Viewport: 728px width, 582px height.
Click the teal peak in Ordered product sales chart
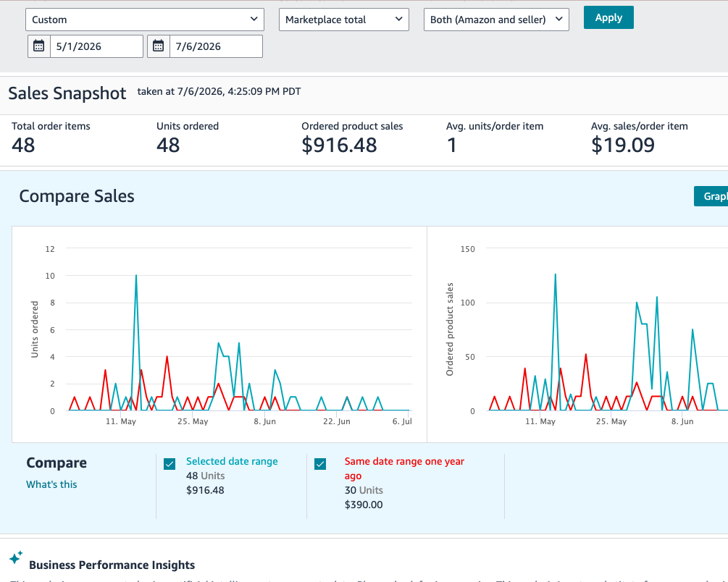coord(556,274)
